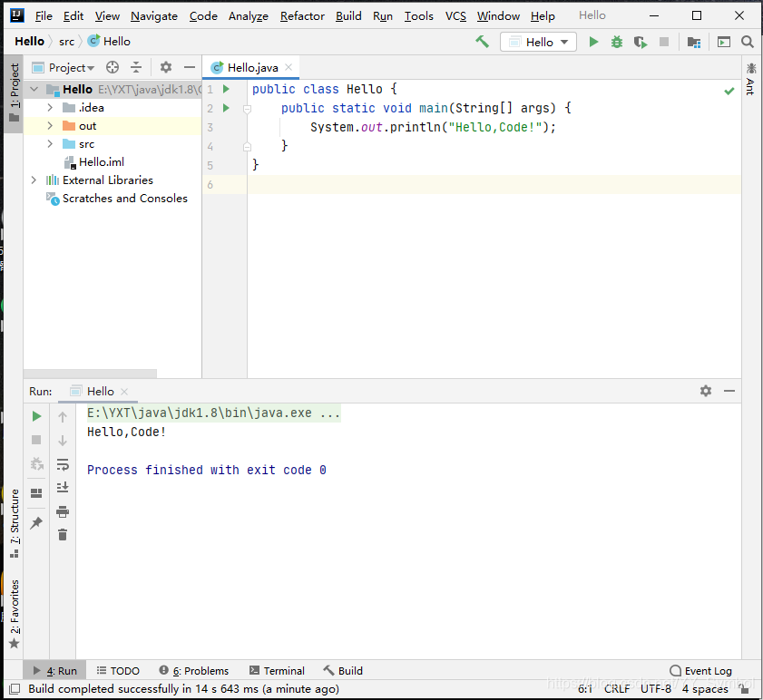Expand External Libraries node
Image resolution: width=763 pixels, height=700 pixels.
point(34,180)
